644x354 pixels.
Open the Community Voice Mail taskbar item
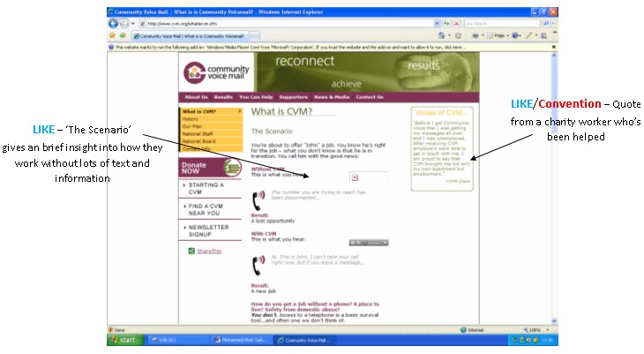click(x=305, y=340)
